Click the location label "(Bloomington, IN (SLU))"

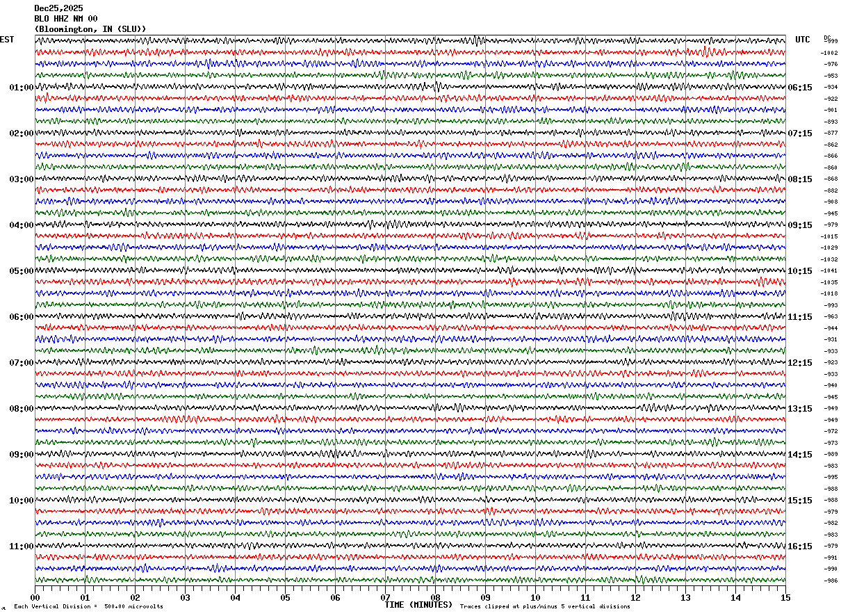[x=90, y=29]
